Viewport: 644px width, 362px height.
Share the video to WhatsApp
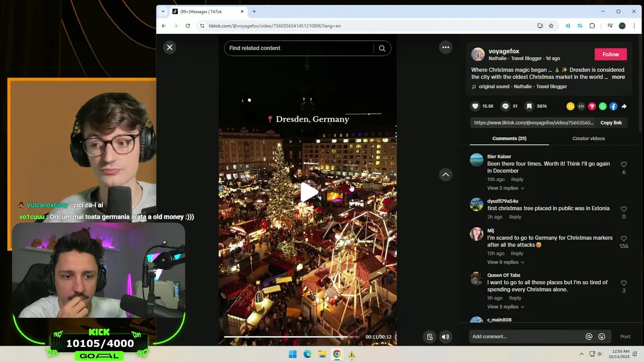pyautogui.click(x=603, y=106)
